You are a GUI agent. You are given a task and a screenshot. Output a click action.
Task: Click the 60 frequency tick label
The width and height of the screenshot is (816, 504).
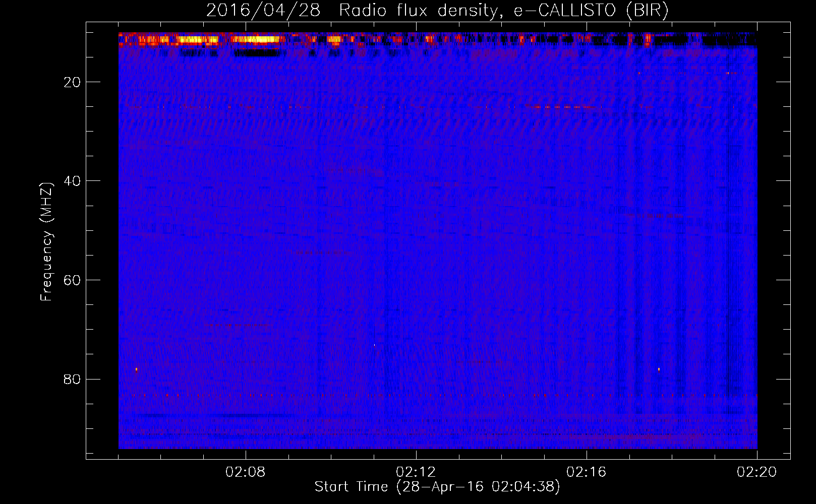click(72, 280)
